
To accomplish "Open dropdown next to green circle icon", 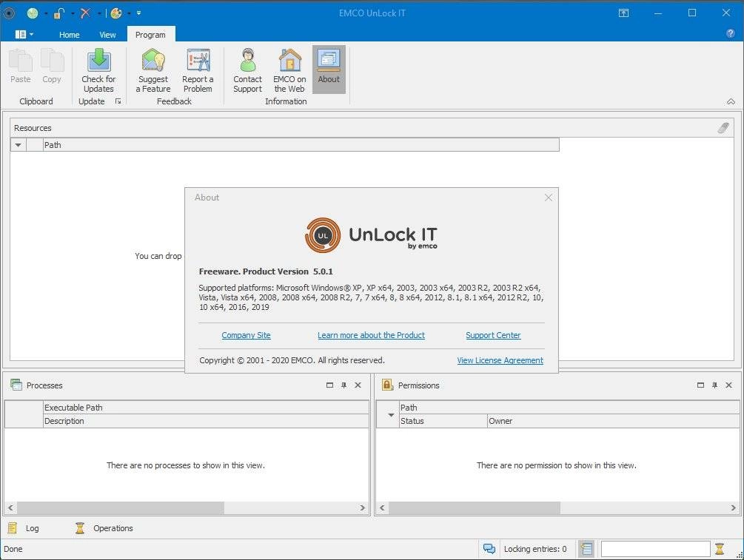I will pos(46,13).
